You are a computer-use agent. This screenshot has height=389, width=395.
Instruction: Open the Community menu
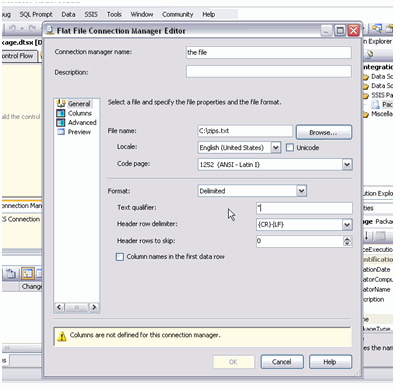pos(178,14)
